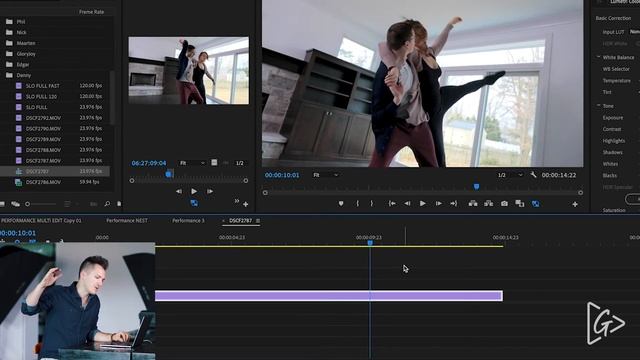Viewport: 640px width, 360px height.
Task: Open Program monitor button editor plus
Action: [x=575, y=204]
